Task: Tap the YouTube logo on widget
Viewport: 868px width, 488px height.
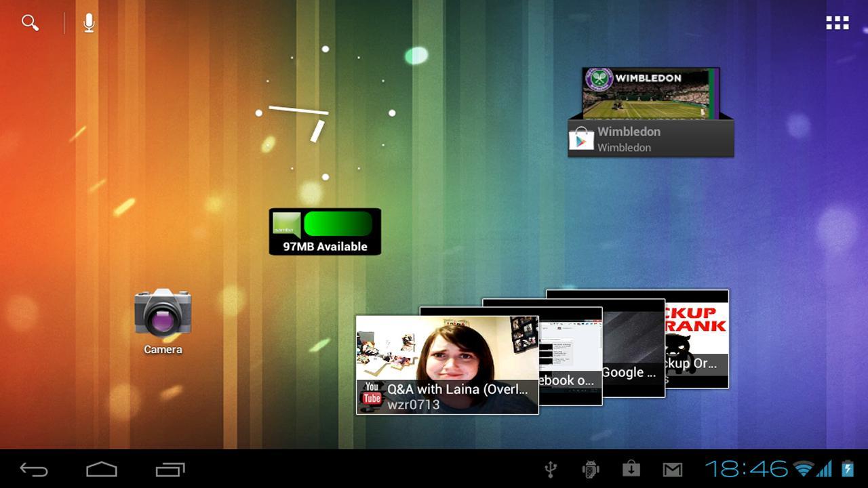Action: pos(371,392)
